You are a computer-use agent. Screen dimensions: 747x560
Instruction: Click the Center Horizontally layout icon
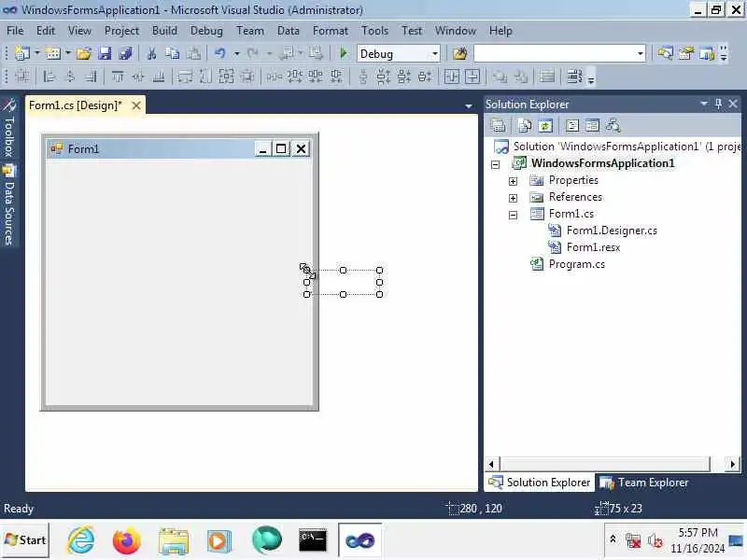tap(452, 77)
